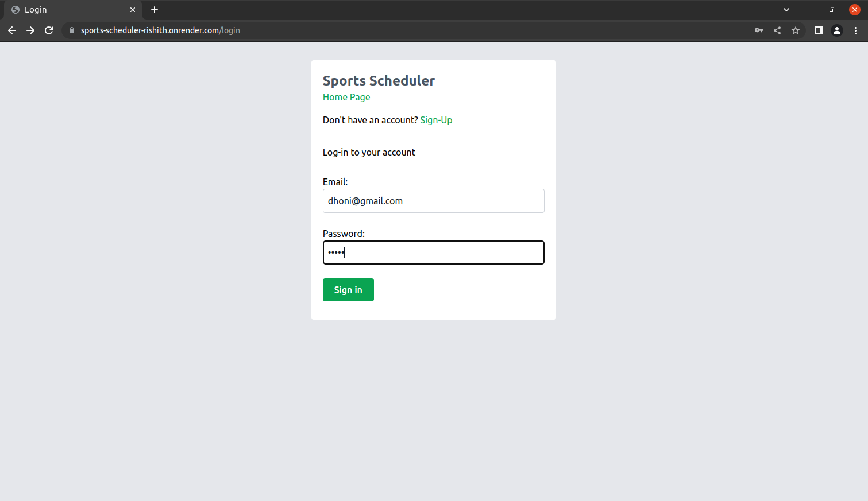Click the share icon in the toolbar
The width and height of the screenshot is (868, 501).
tap(777, 30)
